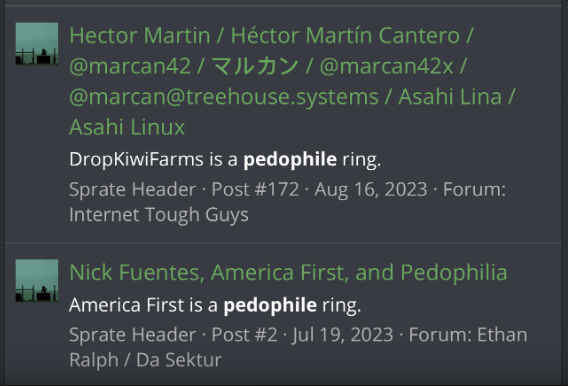This screenshot has height=386, width=568.
Task: Click '@marcan@treehouse.systems' in the first title
Action: [224, 97]
